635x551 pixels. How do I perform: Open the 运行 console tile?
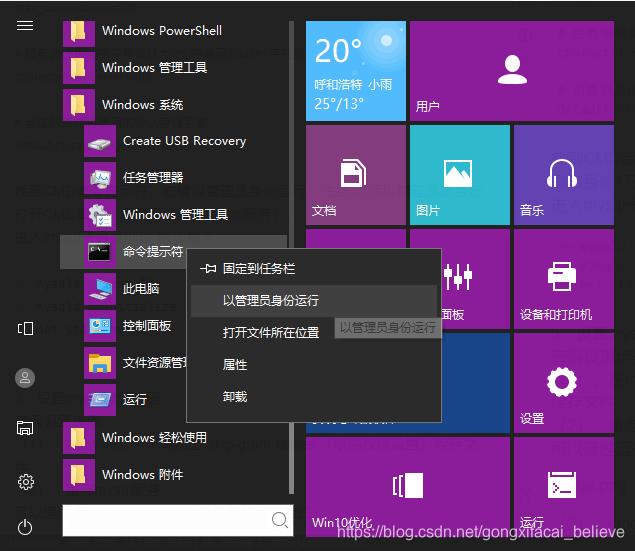(x=564, y=487)
